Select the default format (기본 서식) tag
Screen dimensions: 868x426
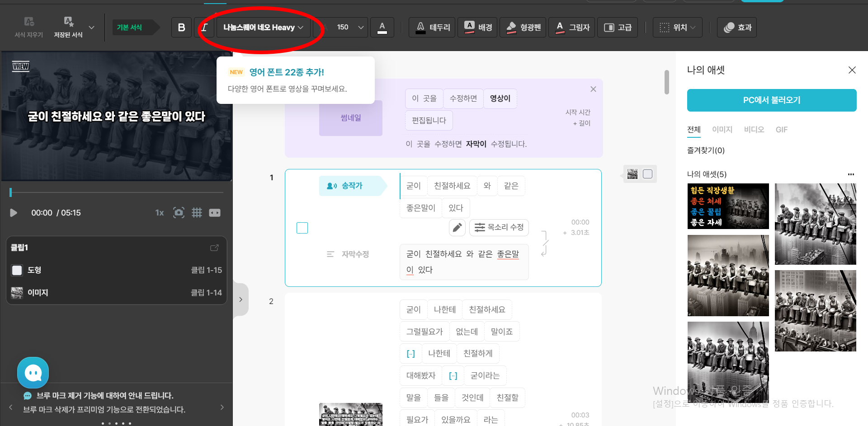pyautogui.click(x=136, y=27)
